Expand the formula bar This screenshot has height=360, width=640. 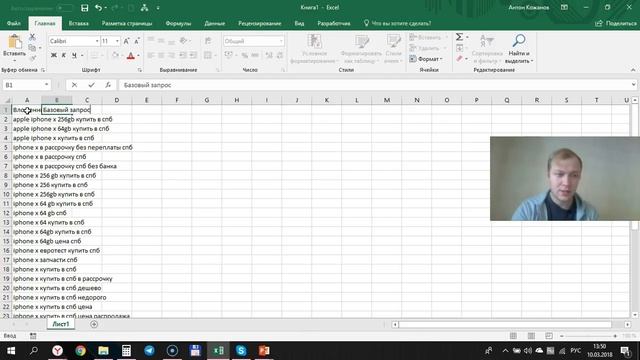coord(633,85)
